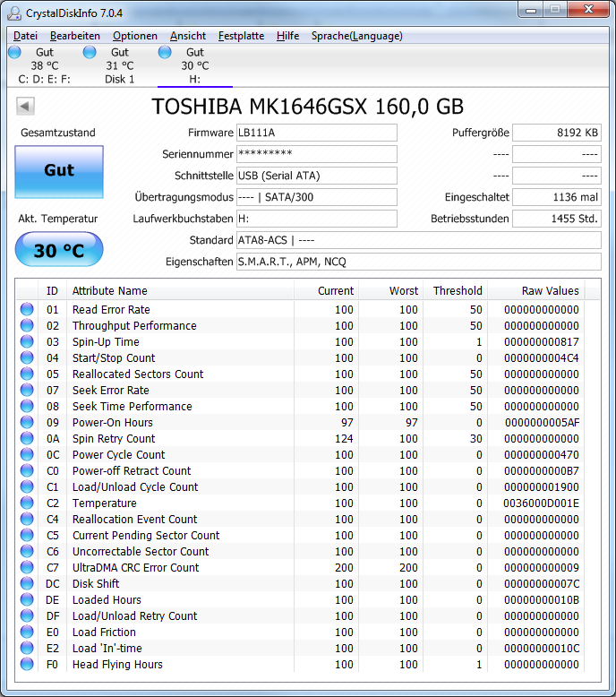
Task: Click status orb of Start/Stop Count row
Action: [27, 357]
